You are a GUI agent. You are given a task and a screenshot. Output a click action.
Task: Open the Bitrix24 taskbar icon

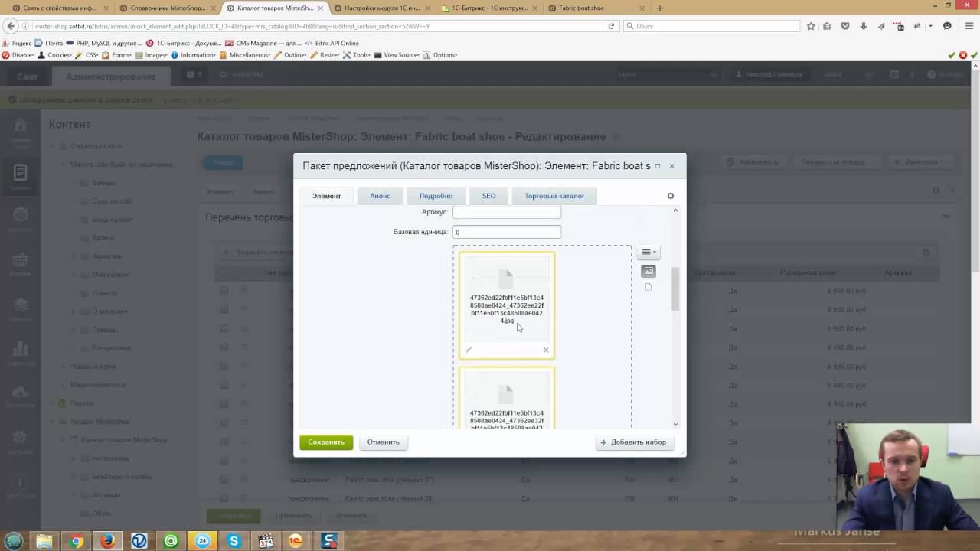point(202,541)
